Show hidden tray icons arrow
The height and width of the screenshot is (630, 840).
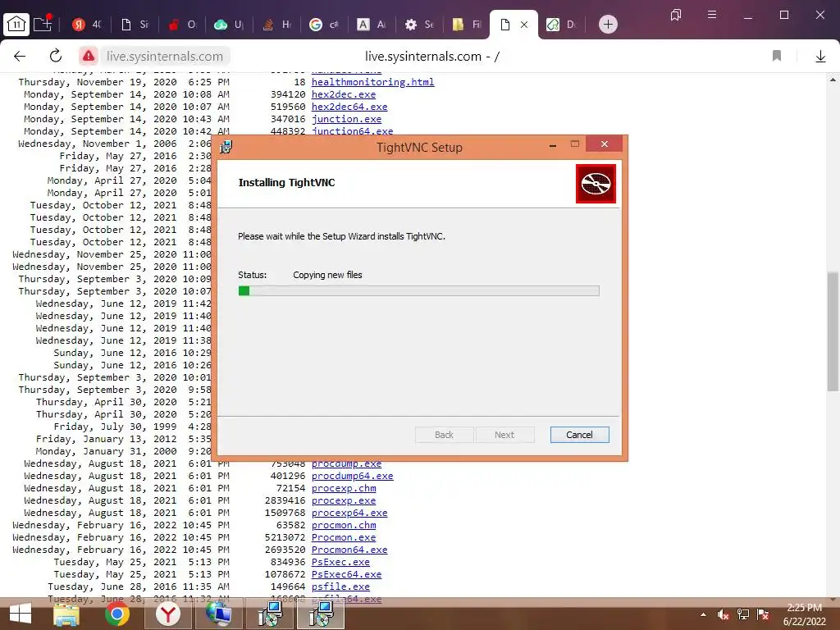click(x=703, y=614)
